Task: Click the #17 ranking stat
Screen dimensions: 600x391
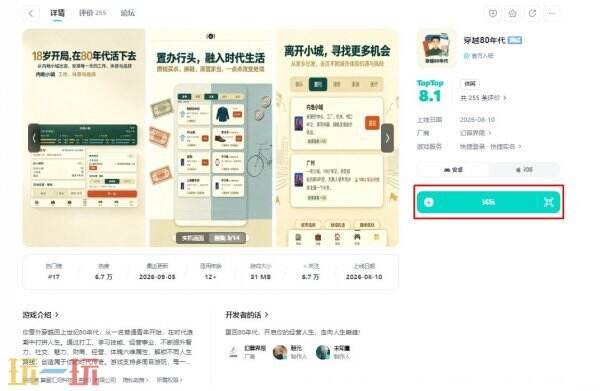Action: 54,277
